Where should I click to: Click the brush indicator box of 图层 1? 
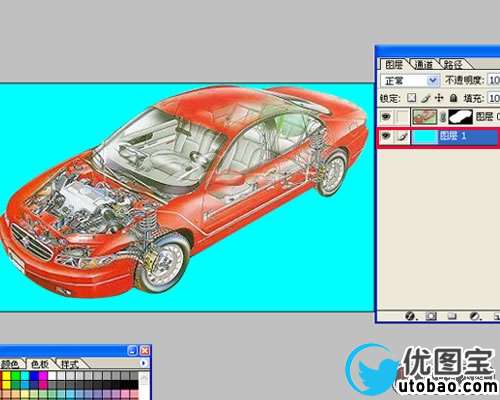(x=403, y=136)
